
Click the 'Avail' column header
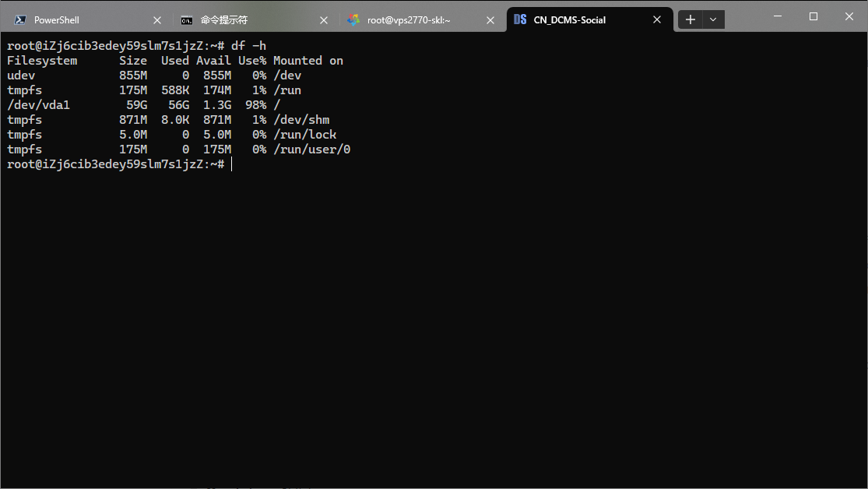coord(213,61)
